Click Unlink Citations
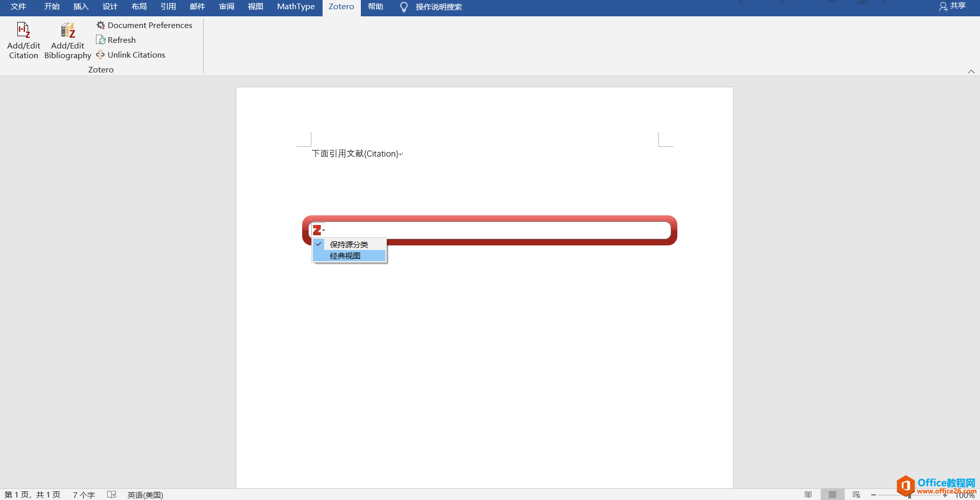Image resolution: width=980 pixels, height=500 pixels. [131, 55]
